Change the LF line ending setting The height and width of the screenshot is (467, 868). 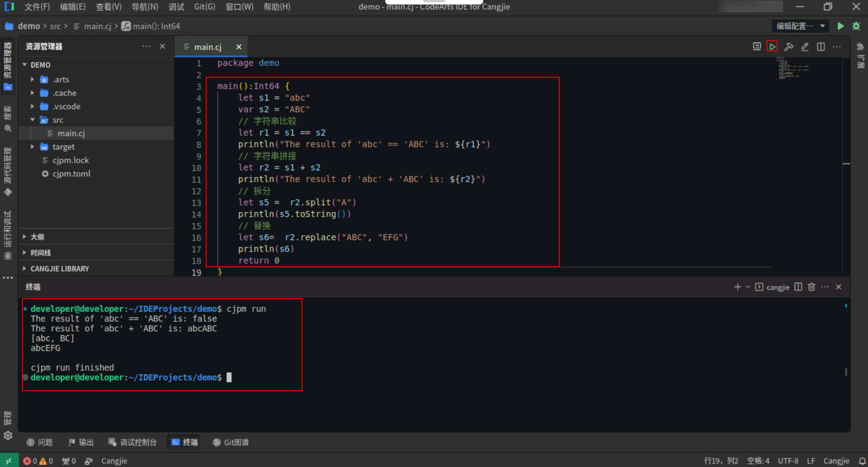tap(811, 461)
